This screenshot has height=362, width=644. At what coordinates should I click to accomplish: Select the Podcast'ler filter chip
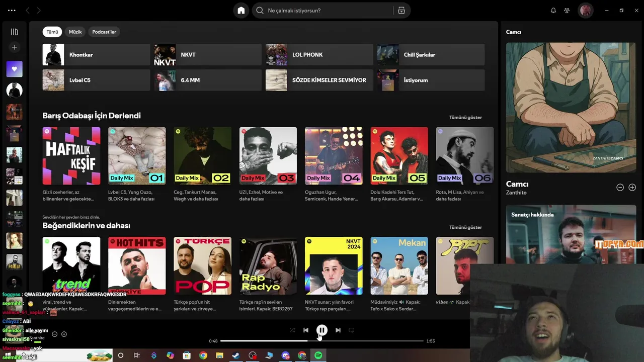[104, 32]
